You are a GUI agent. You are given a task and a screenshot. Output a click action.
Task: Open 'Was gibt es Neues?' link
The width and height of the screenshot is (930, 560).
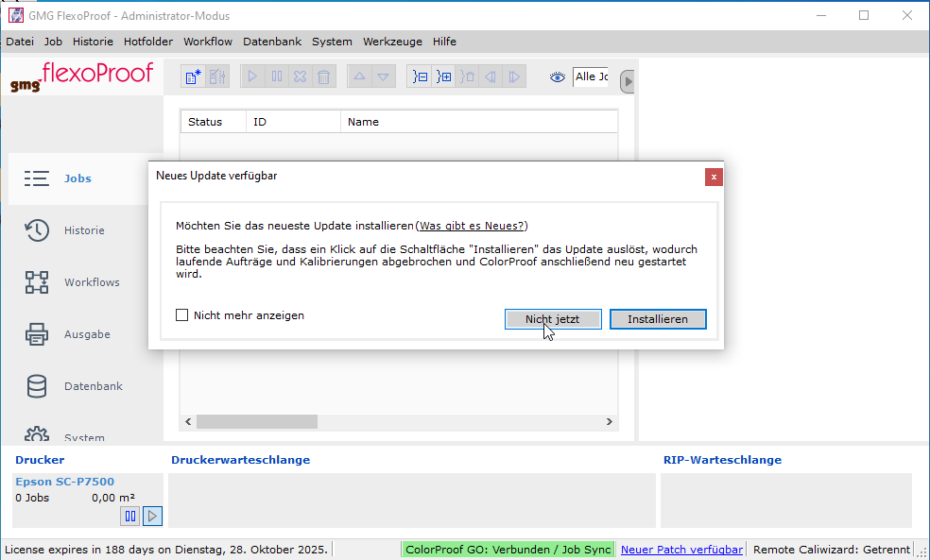473,226
